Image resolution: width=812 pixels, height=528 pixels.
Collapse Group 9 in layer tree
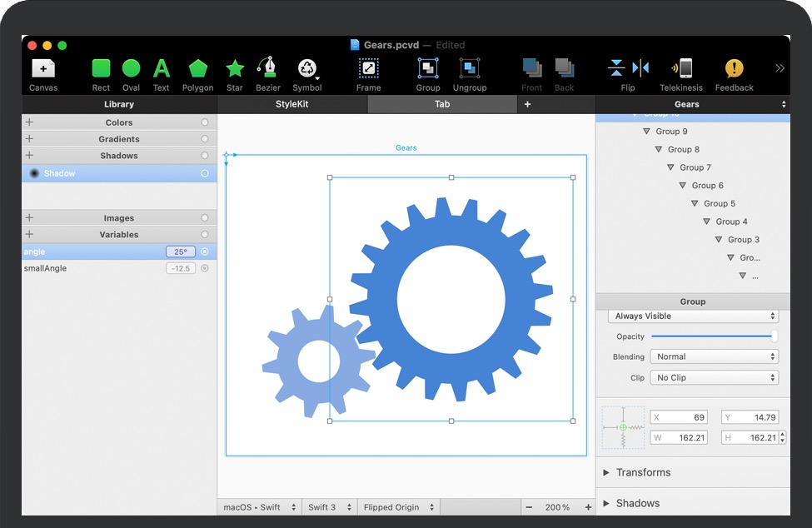[646, 132]
